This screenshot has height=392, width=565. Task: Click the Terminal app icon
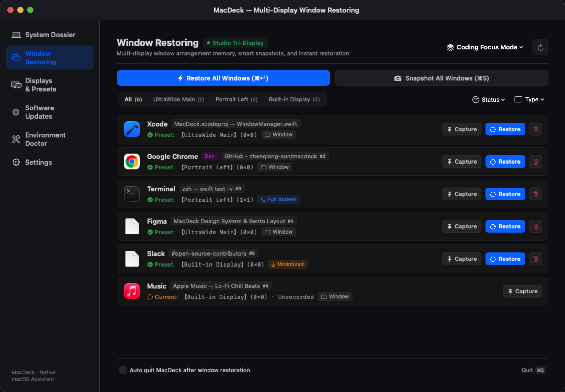coord(132,194)
